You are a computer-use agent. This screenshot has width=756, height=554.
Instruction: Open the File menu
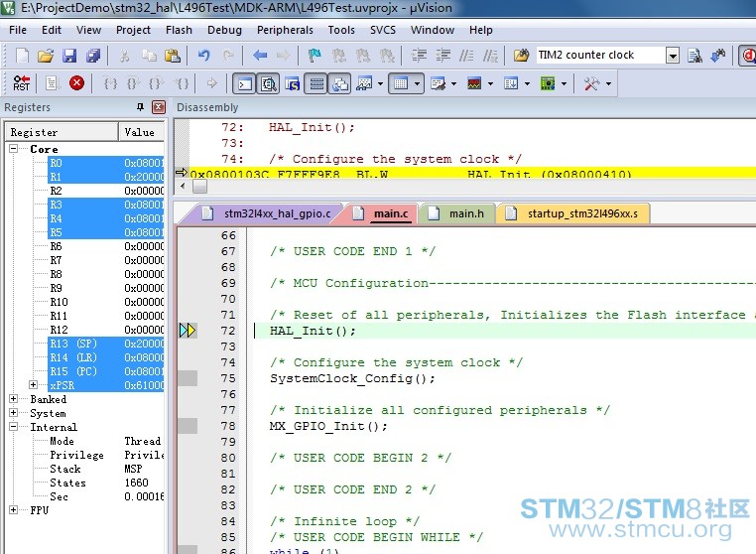18,30
